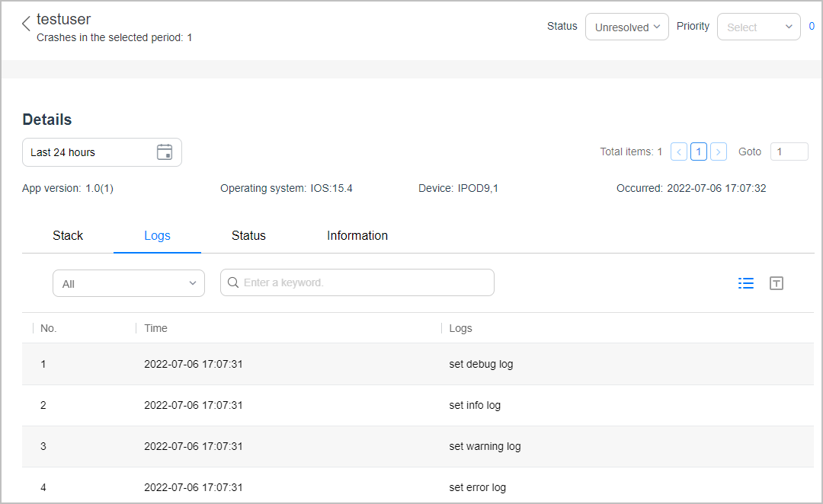The width and height of the screenshot is (823, 504).
Task: Click the search magnifier icon
Action: click(233, 282)
